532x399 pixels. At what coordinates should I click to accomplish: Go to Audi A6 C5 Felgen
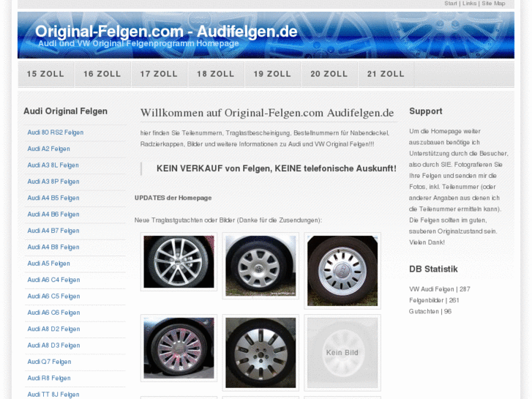coord(53,297)
